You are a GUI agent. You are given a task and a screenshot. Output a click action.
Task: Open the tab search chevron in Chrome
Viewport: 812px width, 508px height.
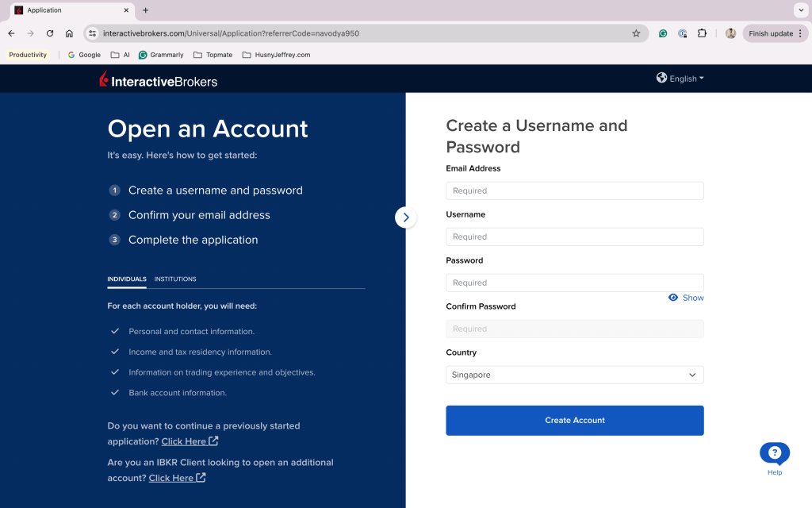coord(801,10)
